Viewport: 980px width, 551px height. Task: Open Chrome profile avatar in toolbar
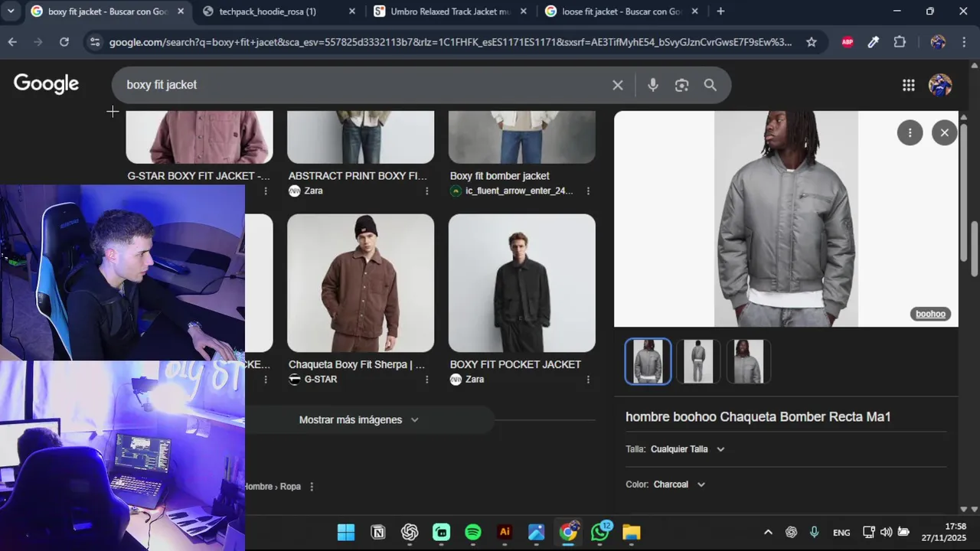[938, 42]
